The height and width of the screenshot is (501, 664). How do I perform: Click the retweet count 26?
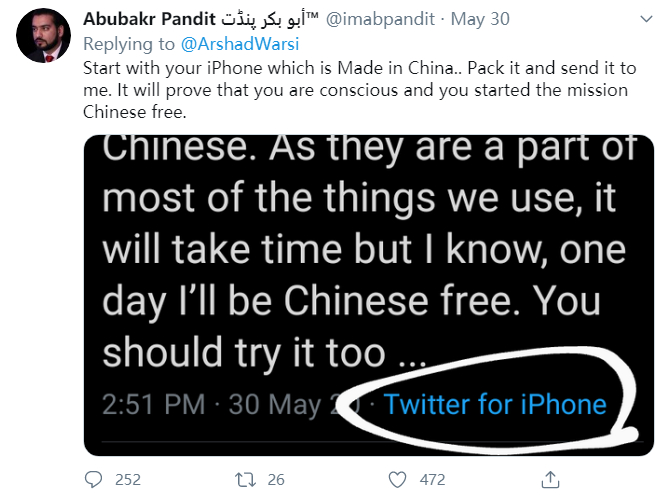[274, 480]
